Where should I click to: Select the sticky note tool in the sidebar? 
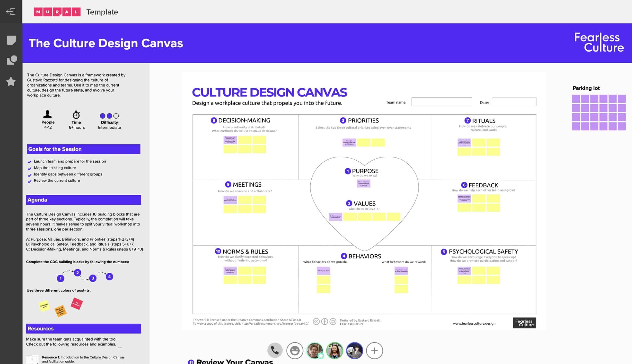pyautogui.click(x=11, y=40)
